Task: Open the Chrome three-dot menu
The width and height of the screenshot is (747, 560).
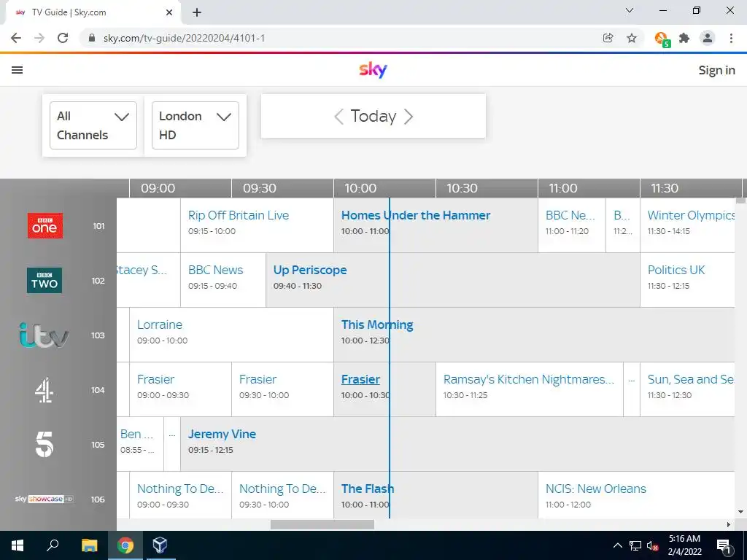Action: click(x=731, y=38)
